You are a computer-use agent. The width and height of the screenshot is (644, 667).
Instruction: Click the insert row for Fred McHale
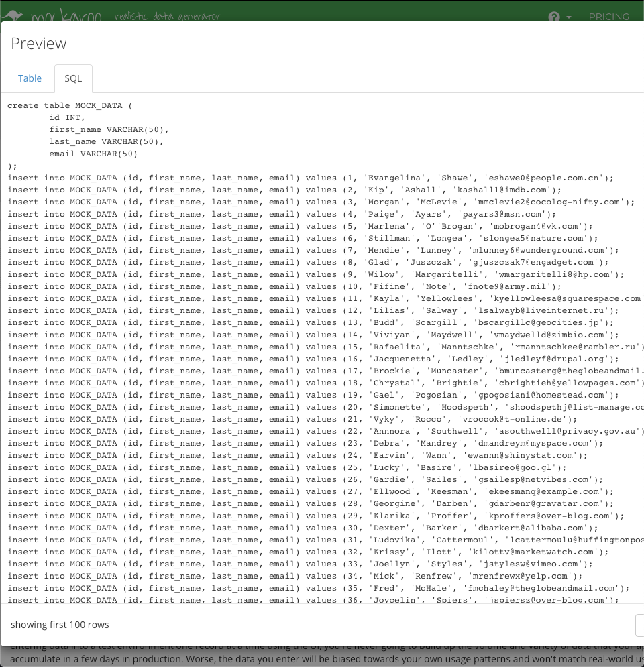point(319,589)
